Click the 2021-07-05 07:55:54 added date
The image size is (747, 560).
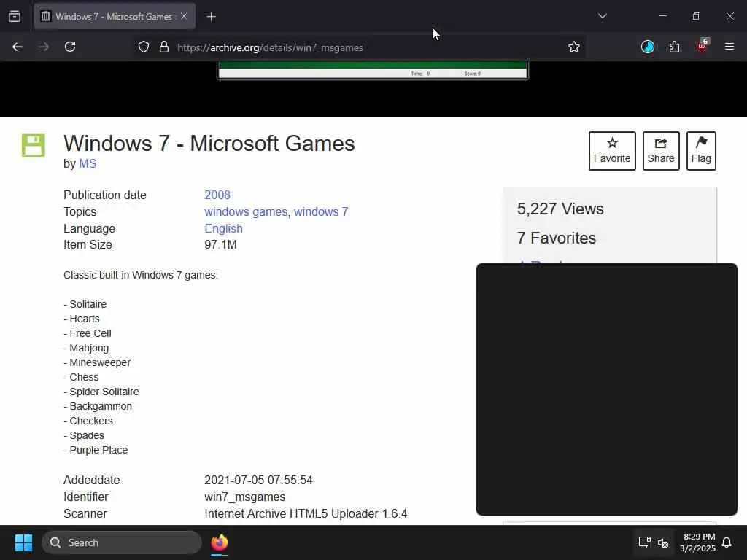[x=258, y=480]
